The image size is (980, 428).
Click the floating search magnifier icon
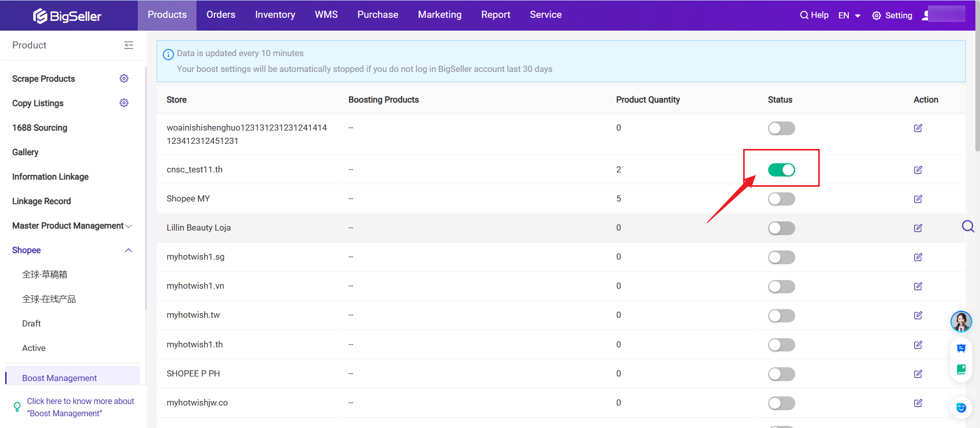click(x=968, y=226)
